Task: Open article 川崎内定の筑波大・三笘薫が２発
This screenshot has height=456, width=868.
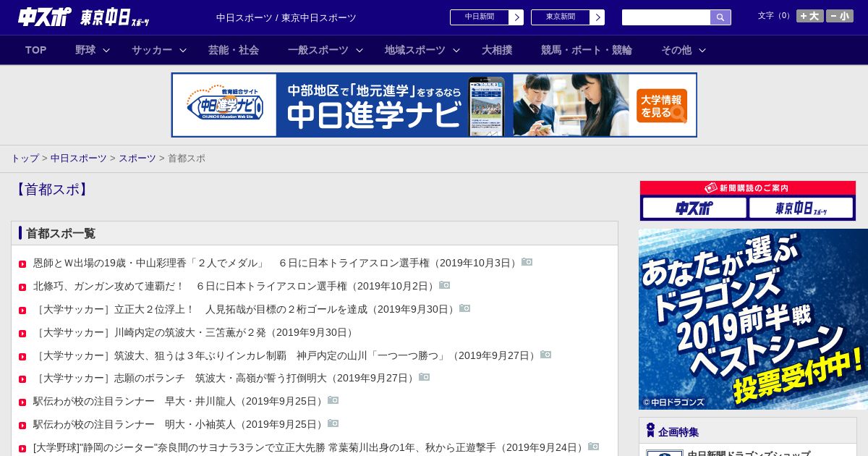Action: tap(195, 332)
